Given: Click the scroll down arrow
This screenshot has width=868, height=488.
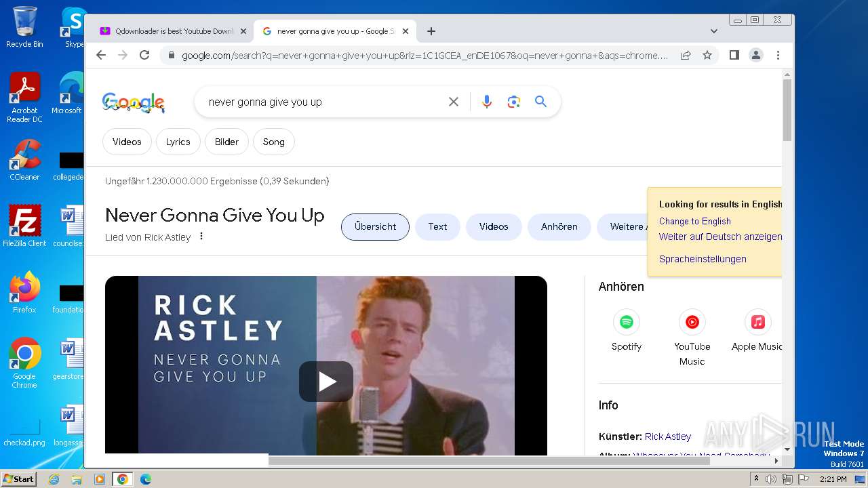Looking at the screenshot, I should click(x=787, y=449).
